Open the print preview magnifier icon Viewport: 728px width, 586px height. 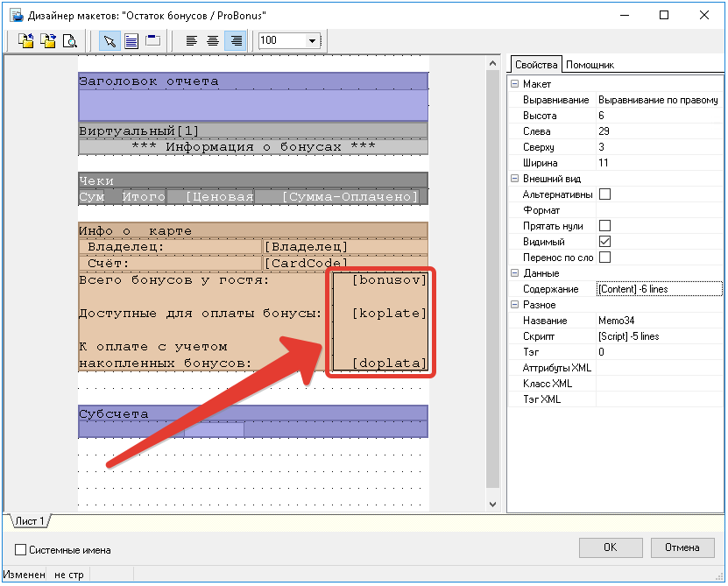point(69,41)
